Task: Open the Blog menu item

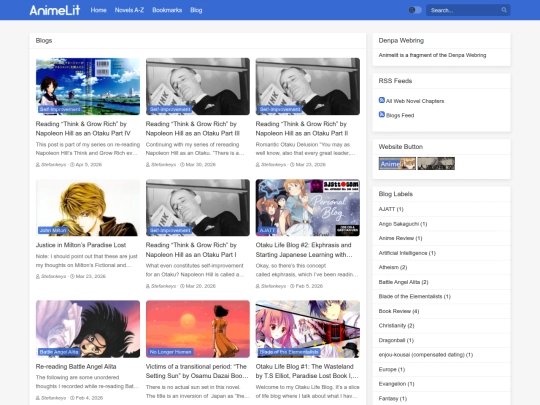Action: 196,10
